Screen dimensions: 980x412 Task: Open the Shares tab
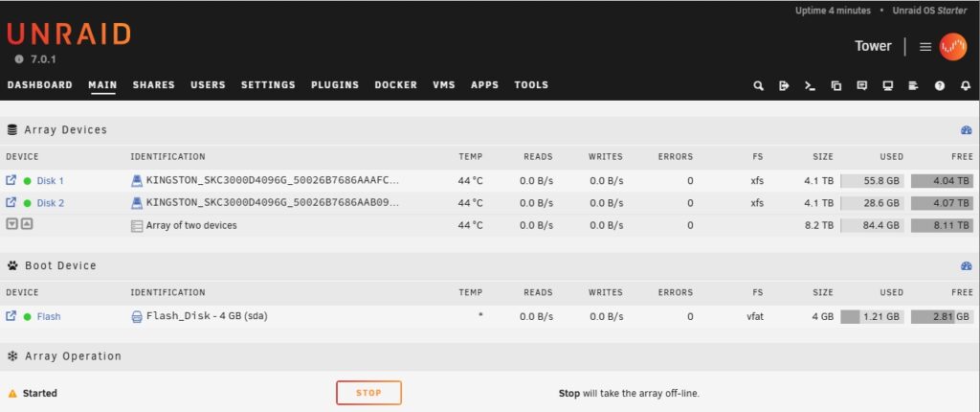pos(154,85)
